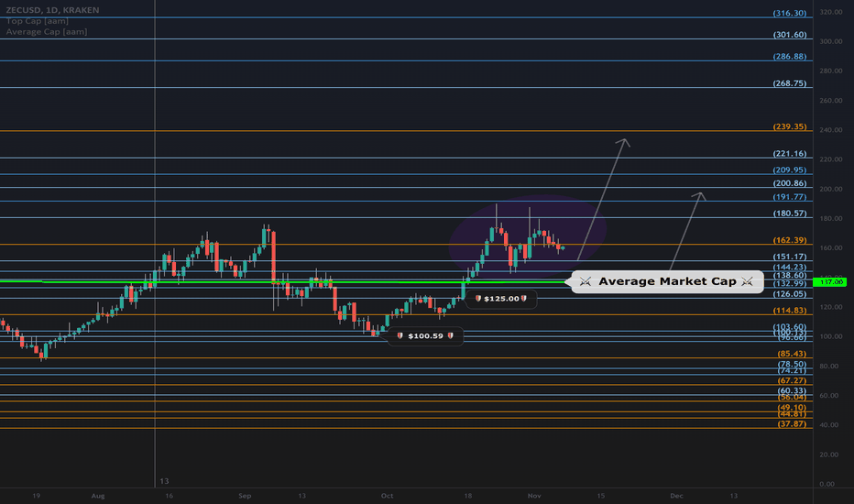Screen dimensions: 854x504
Task: Select the (126.05) level label
Action: 790,293
